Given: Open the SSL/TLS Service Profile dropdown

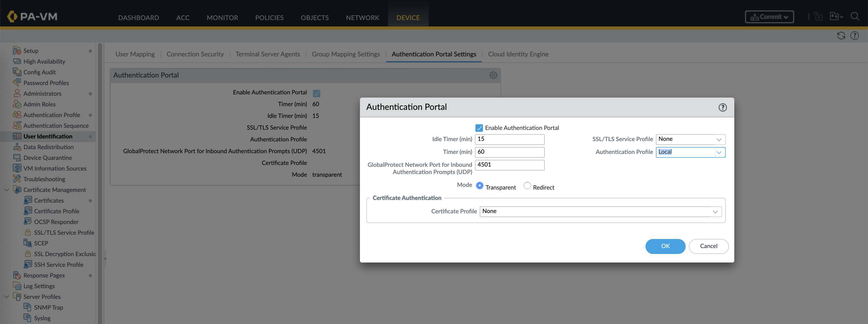Looking at the screenshot, I should tap(719, 140).
